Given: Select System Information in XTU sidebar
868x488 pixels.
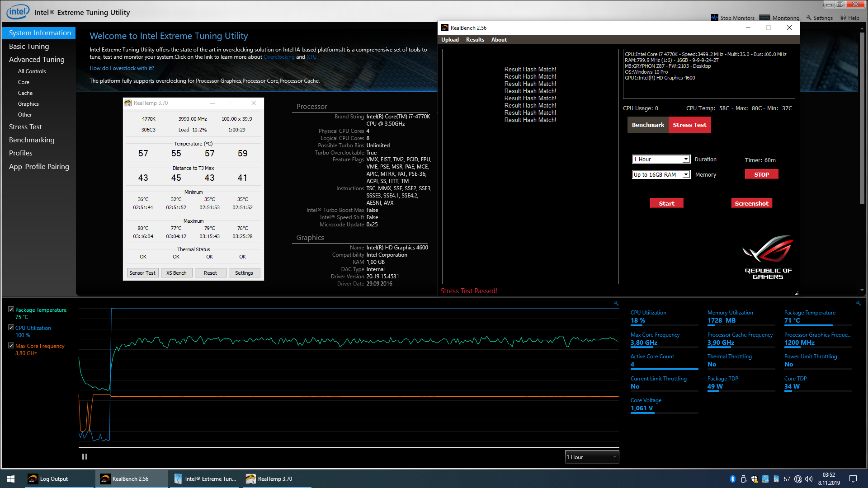Looking at the screenshot, I should (39, 33).
